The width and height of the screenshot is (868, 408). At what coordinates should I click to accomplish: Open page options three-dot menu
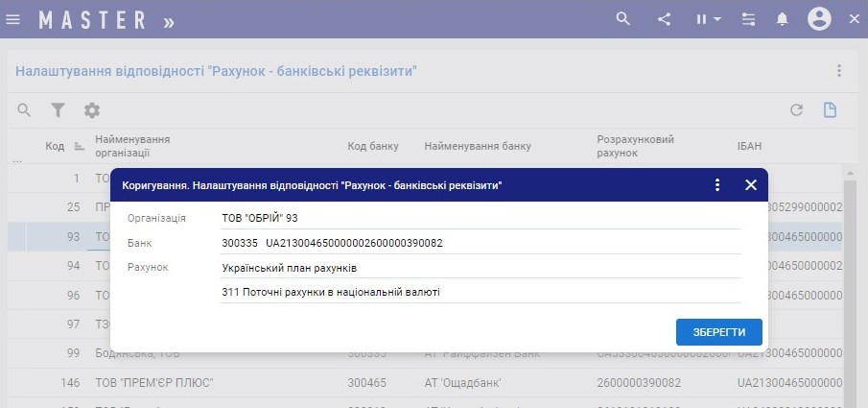click(x=839, y=70)
